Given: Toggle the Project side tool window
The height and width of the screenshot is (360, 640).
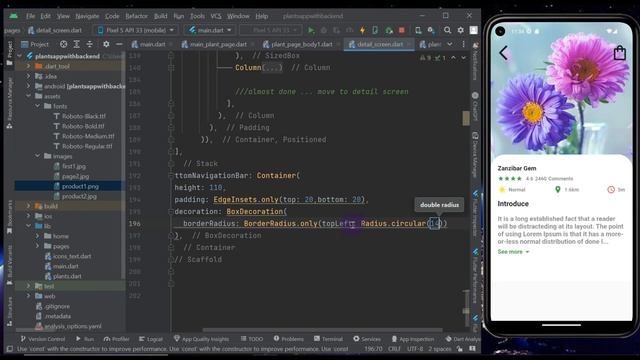Looking at the screenshot, I should [x=9, y=53].
